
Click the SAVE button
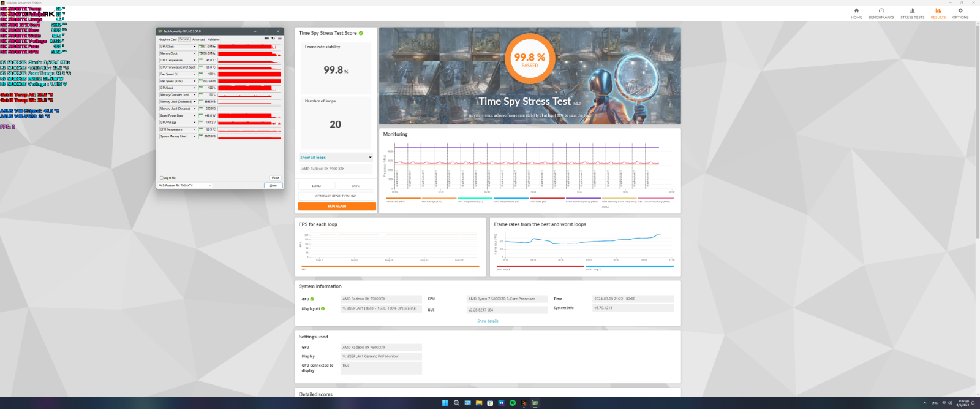(356, 186)
